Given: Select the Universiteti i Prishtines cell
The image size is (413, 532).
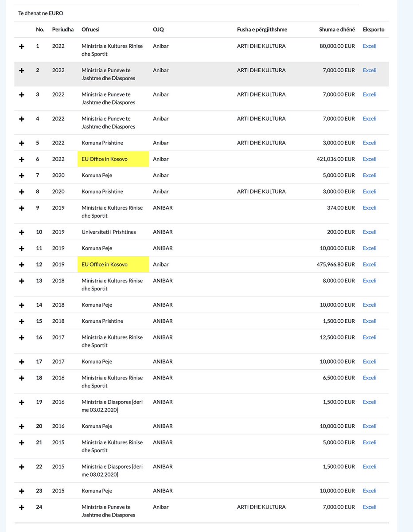Looking at the screenshot, I should tap(109, 232).
